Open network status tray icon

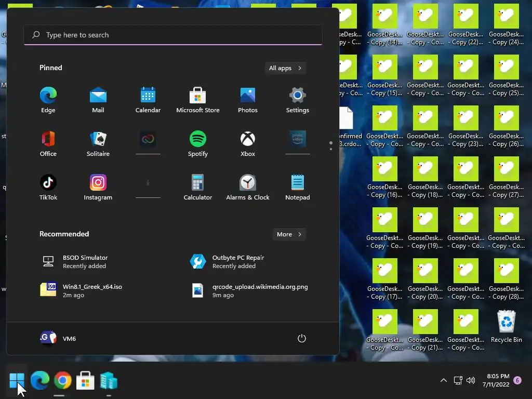[458, 380]
